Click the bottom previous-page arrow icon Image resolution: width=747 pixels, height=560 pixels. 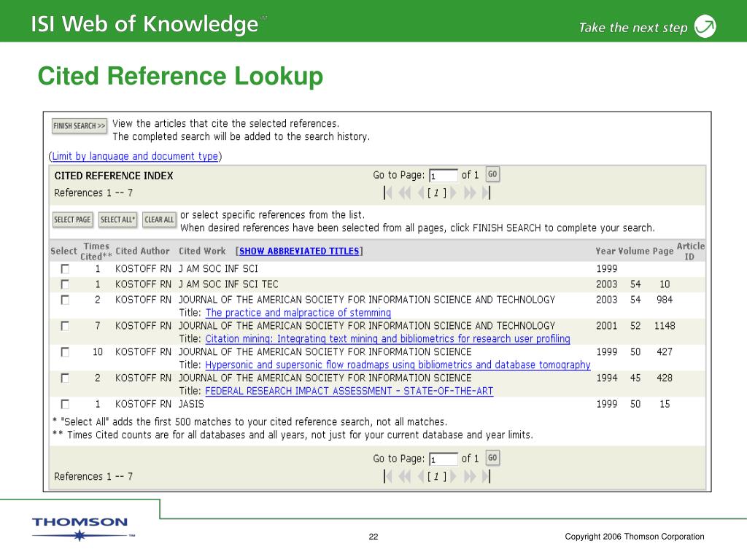pos(421,476)
